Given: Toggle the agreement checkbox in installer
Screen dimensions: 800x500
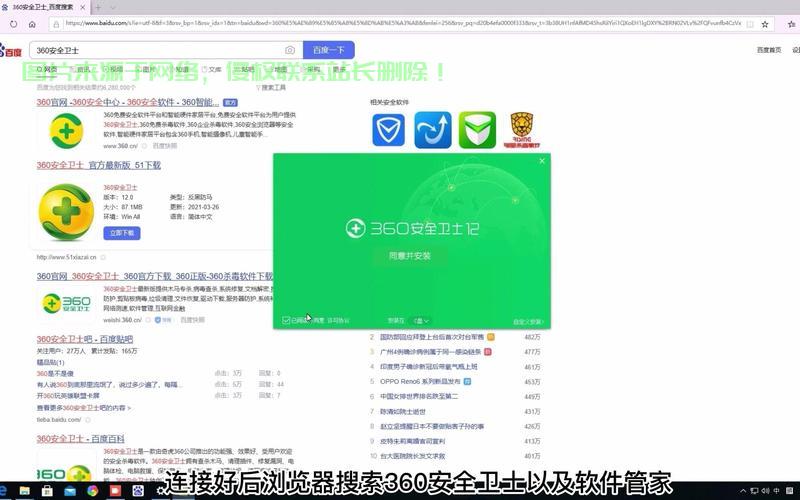Looking at the screenshot, I should (286, 320).
